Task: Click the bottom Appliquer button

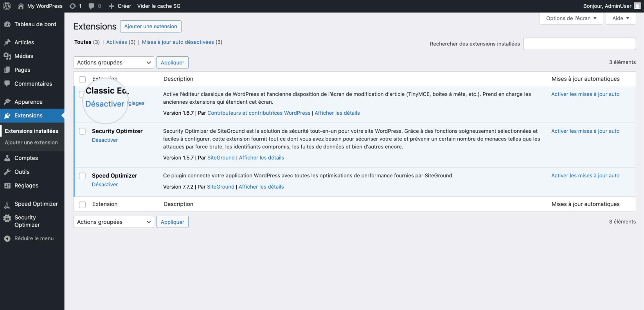Action: coord(173,222)
